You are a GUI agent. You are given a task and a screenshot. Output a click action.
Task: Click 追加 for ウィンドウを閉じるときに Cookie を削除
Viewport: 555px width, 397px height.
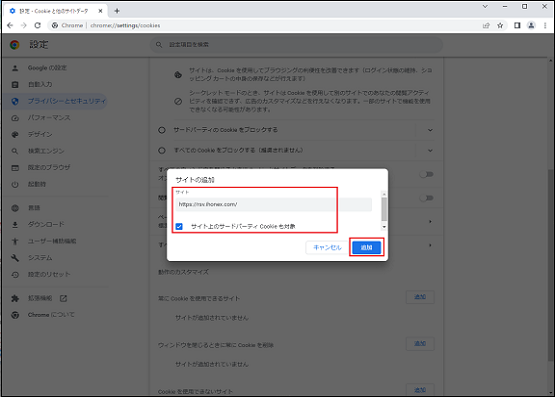(x=420, y=344)
